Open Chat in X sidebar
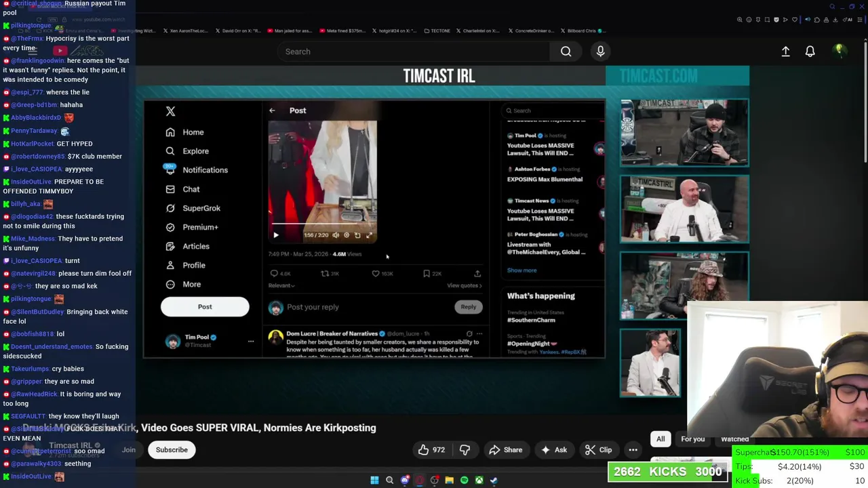Screen dimensions: 868x488 tap(183, 189)
